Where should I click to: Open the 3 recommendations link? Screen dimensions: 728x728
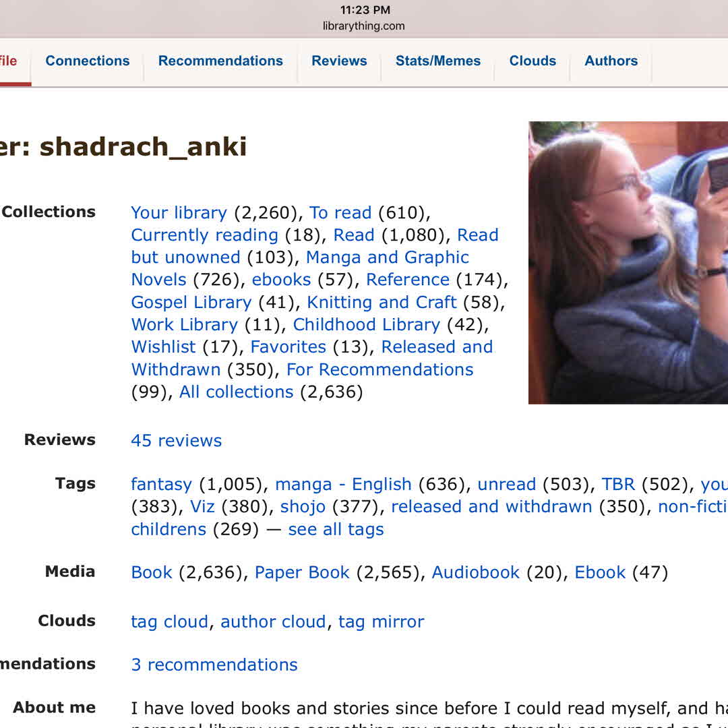tap(214, 665)
